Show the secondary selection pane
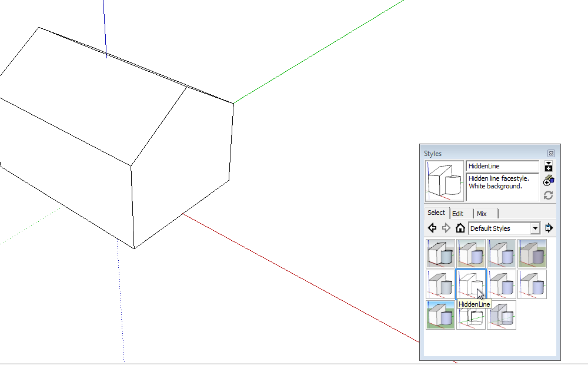The height and width of the screenshot is (365, 588). [549, 166]
